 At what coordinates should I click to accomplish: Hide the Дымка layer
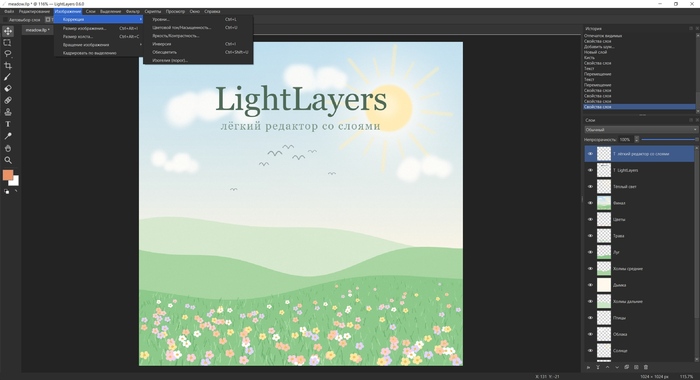coord(590,285)
